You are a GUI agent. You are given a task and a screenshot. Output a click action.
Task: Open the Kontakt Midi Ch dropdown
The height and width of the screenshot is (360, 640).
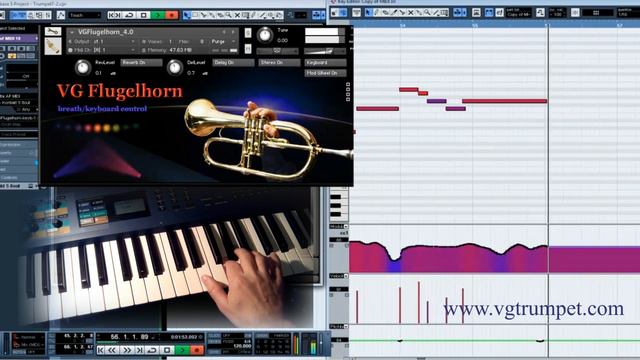tap(133, 50)
